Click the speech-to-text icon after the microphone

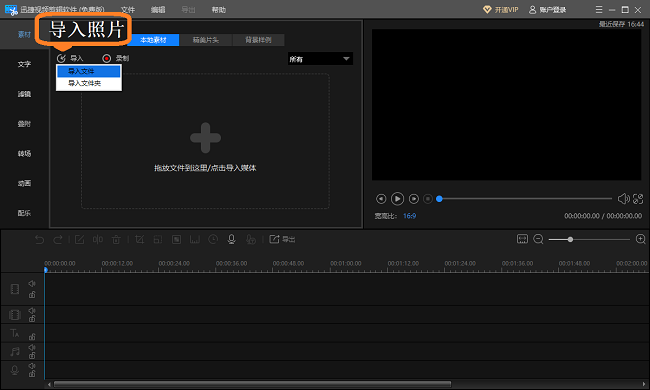[250, 240]
